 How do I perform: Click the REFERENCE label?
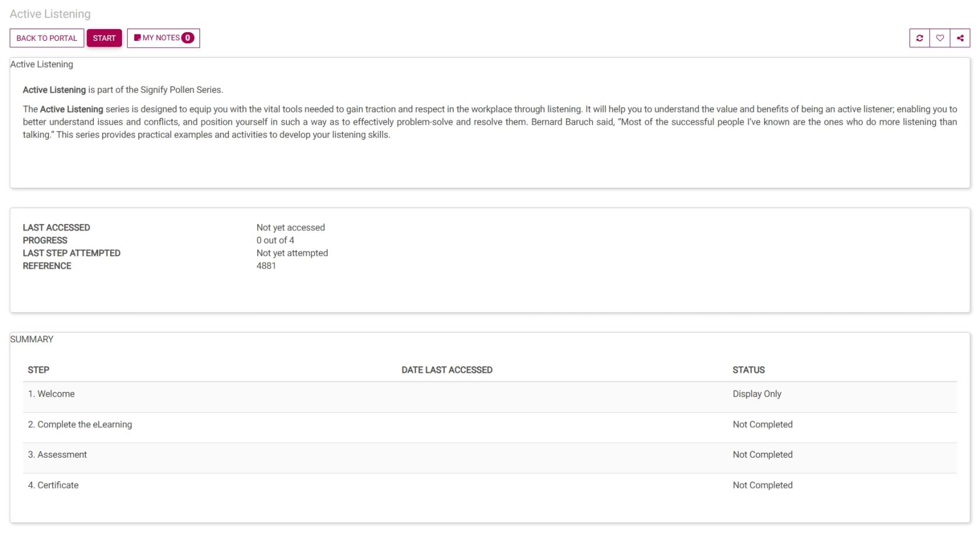coord(47,266)
